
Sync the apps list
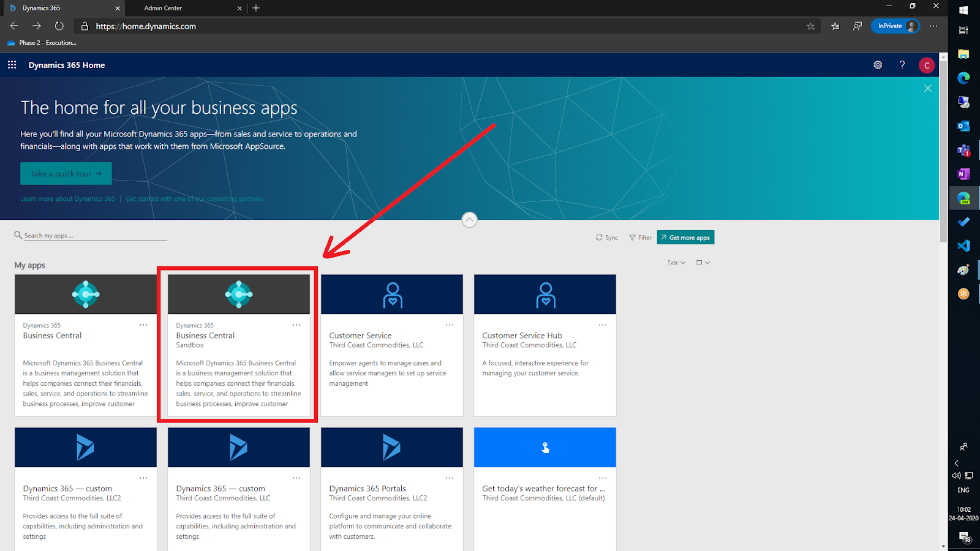pos(607,238)
